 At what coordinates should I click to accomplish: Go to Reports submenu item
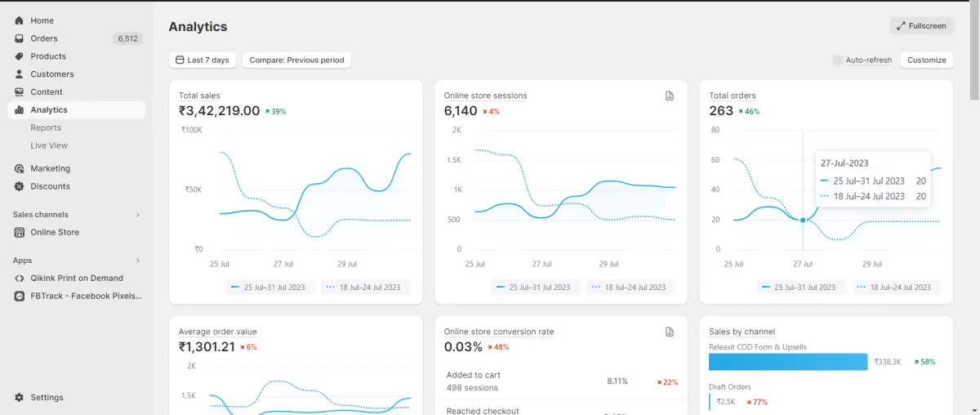46,127
